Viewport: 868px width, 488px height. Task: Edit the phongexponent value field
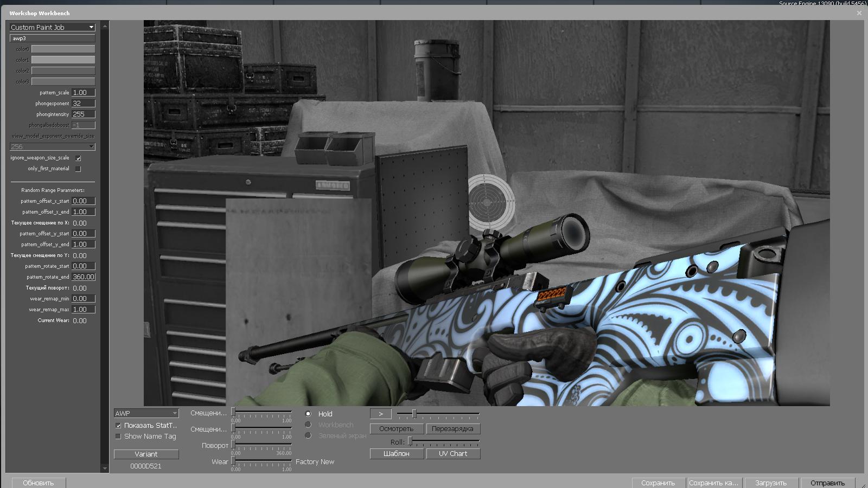(84, 104)
